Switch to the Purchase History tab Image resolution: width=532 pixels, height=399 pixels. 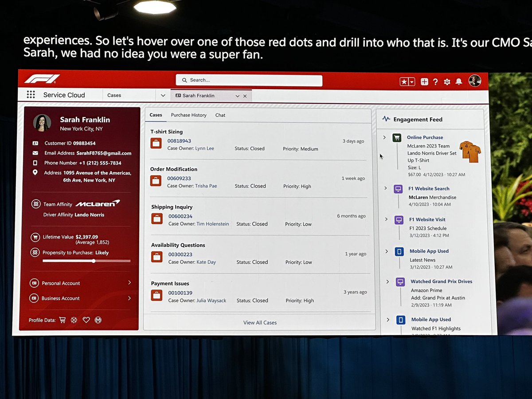click(x=188, y=115)
